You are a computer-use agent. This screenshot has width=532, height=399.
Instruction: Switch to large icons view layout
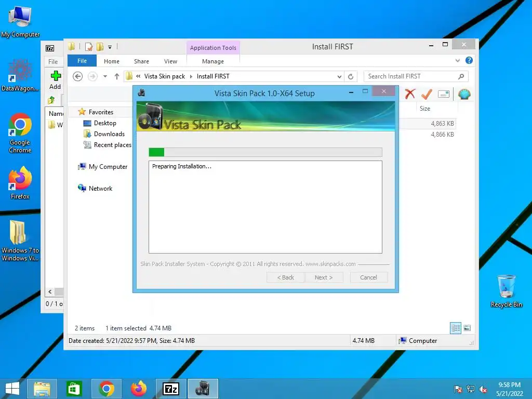coord(467,328)
